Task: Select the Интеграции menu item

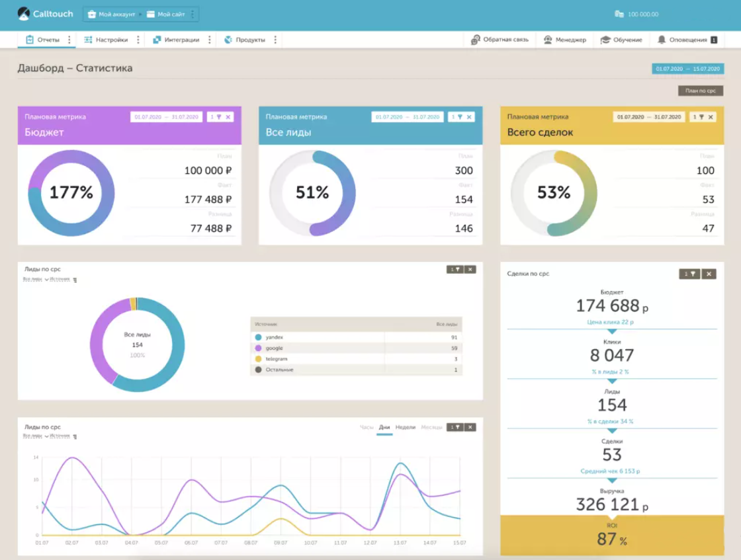Action: [176, 40]
